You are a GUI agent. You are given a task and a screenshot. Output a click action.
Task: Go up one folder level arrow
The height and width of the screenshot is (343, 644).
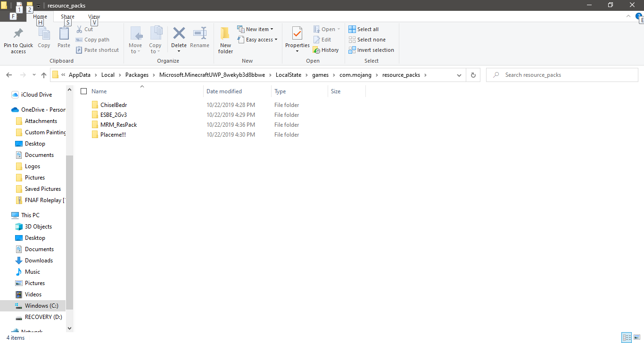pyautogui.click(x=44, y=75)
